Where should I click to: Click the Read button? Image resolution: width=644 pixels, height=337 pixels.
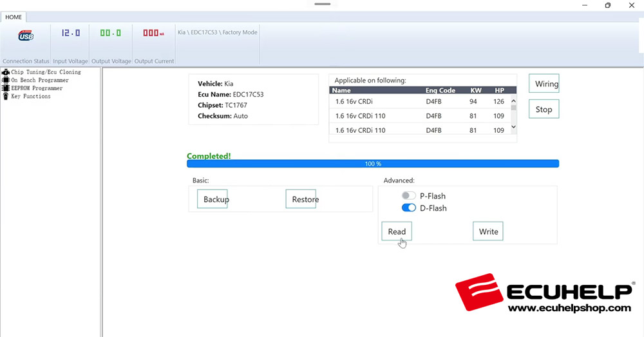click(x=397, y=231)
